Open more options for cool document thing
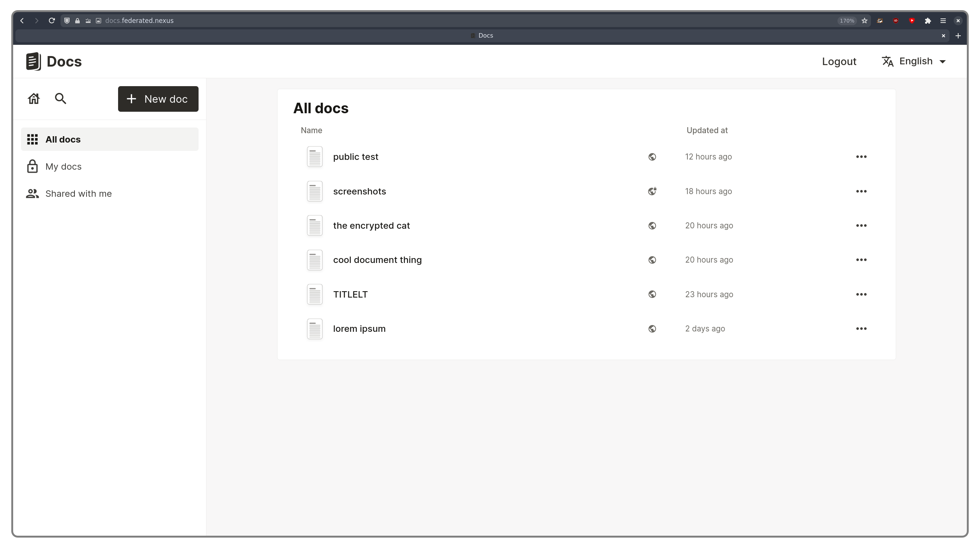The image size is (980, 550). [x=861, y=260]
